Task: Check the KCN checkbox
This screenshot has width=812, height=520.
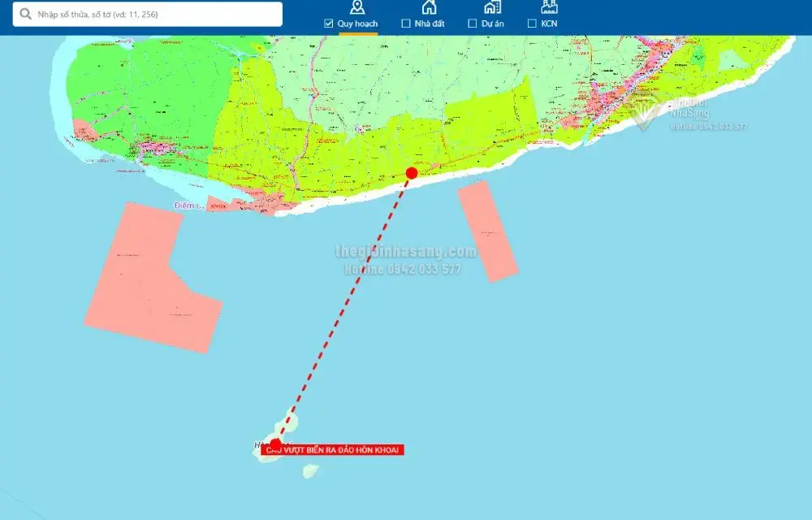Action: (532, 24)
